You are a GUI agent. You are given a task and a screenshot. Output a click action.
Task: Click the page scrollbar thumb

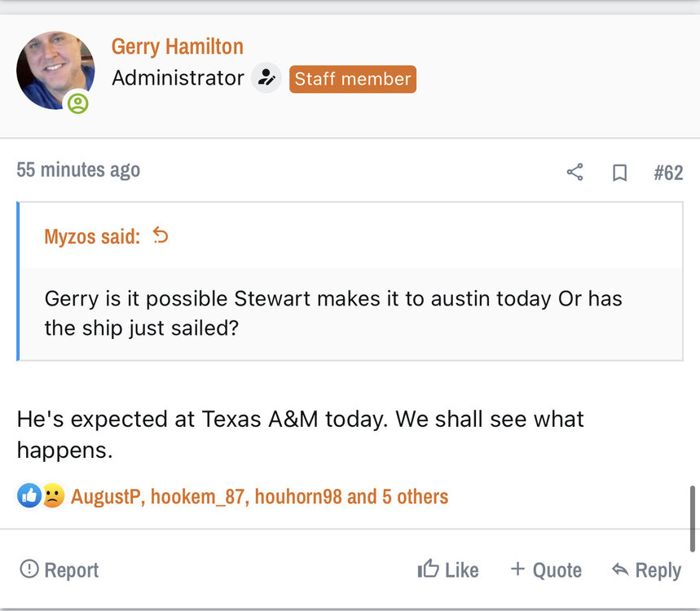693,519
